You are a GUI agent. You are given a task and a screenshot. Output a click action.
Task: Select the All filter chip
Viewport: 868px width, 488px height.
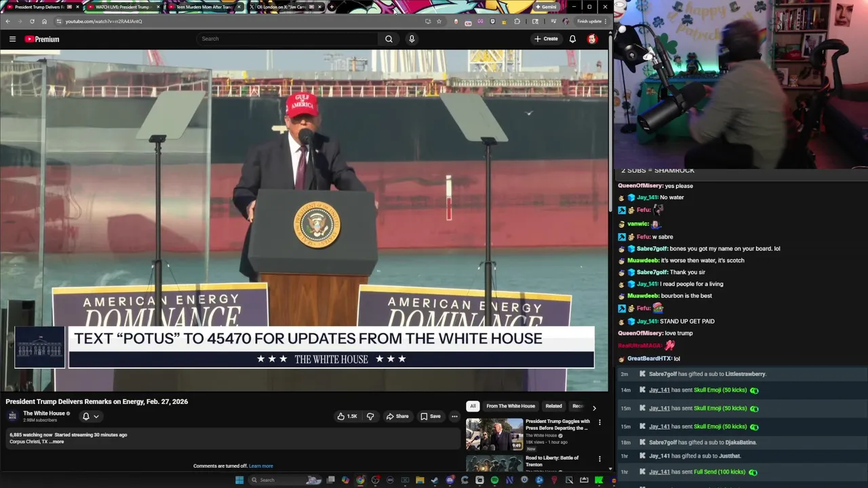point(473,406)
